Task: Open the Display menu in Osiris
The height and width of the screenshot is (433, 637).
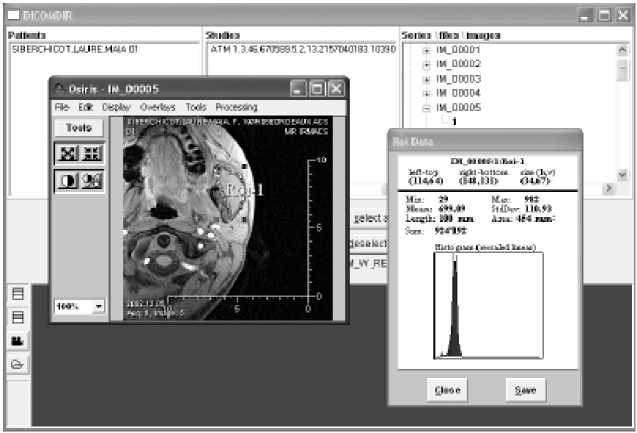Action: [x=116, y=106]
